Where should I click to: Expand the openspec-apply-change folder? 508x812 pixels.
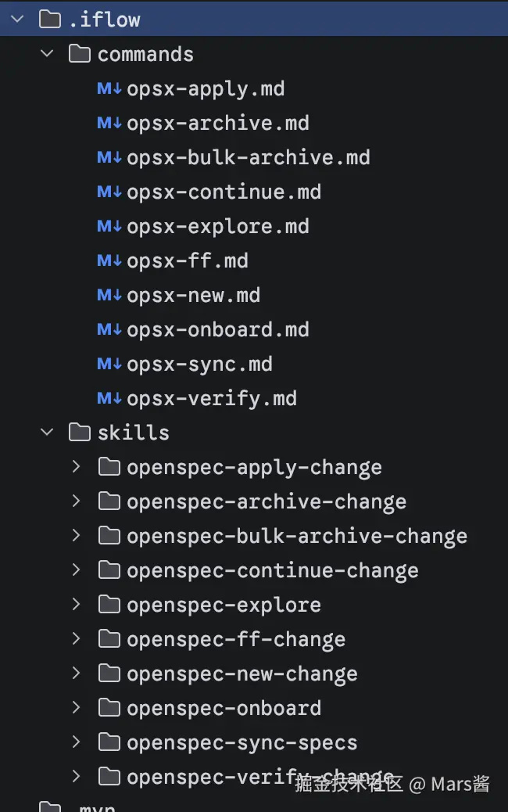click(x=76, y=467)
